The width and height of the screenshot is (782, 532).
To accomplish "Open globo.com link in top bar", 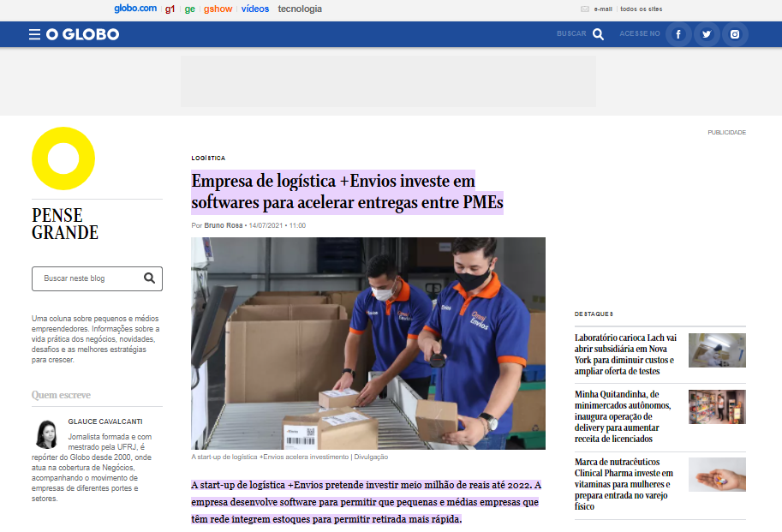I will point(135,9).
